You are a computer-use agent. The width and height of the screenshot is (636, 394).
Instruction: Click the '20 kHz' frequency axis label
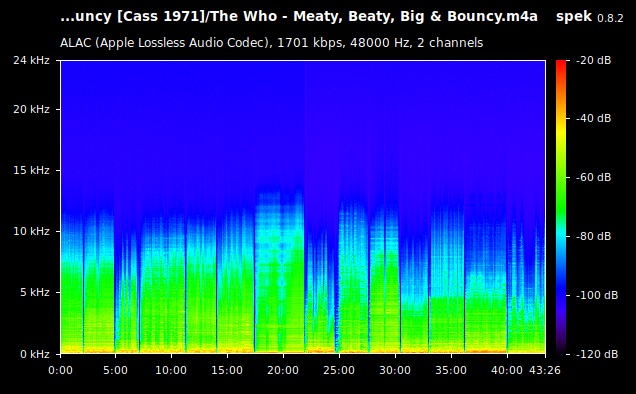(x=31, y=110)
